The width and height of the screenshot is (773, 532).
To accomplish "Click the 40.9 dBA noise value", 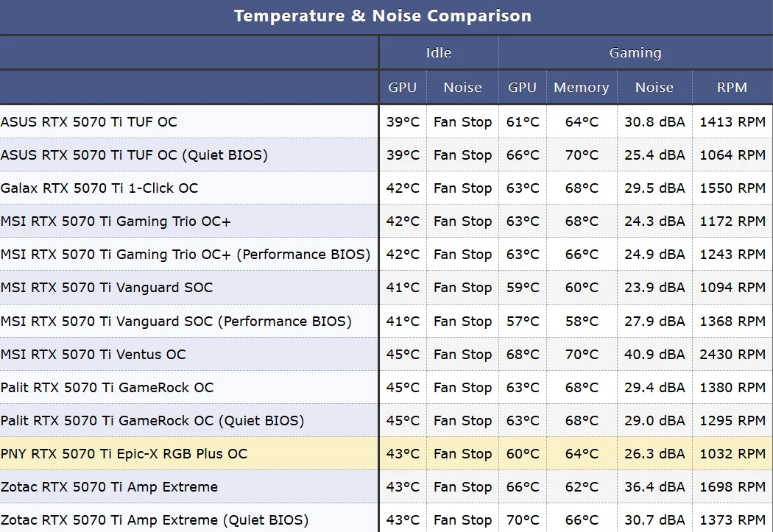I will 654,355.
